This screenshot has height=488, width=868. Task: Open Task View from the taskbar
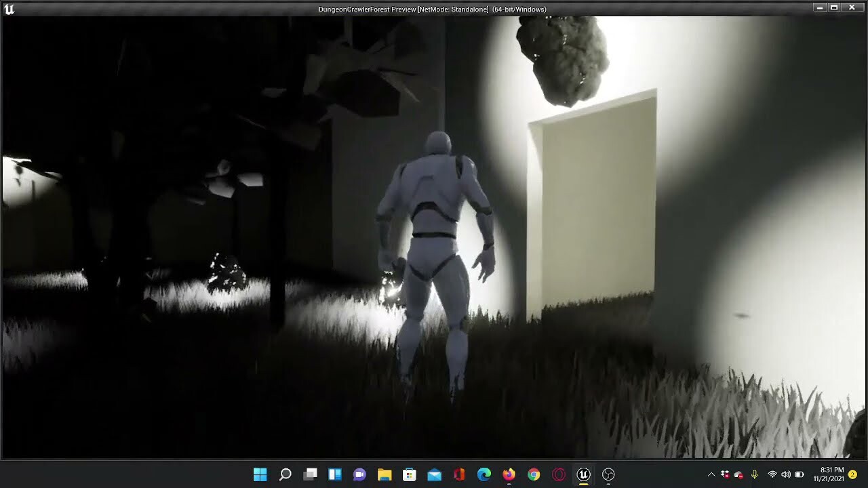[310, 474]
